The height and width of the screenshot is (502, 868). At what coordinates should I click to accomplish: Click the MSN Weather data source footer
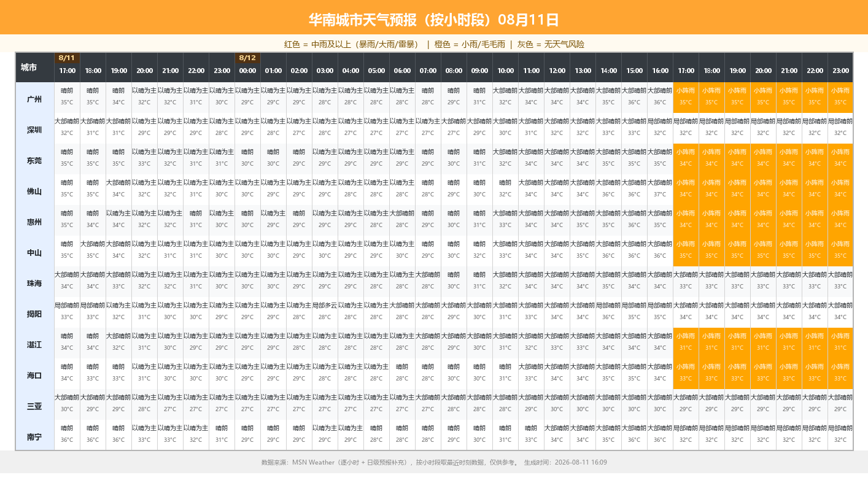pyautogui.click(x=434, y=462)
